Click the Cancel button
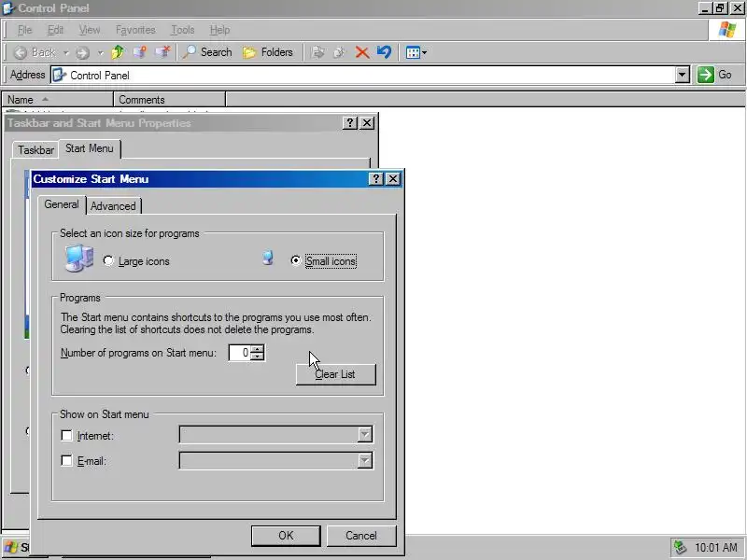Image resolution: width=747 pixels, height=560 pixels. 361,536
